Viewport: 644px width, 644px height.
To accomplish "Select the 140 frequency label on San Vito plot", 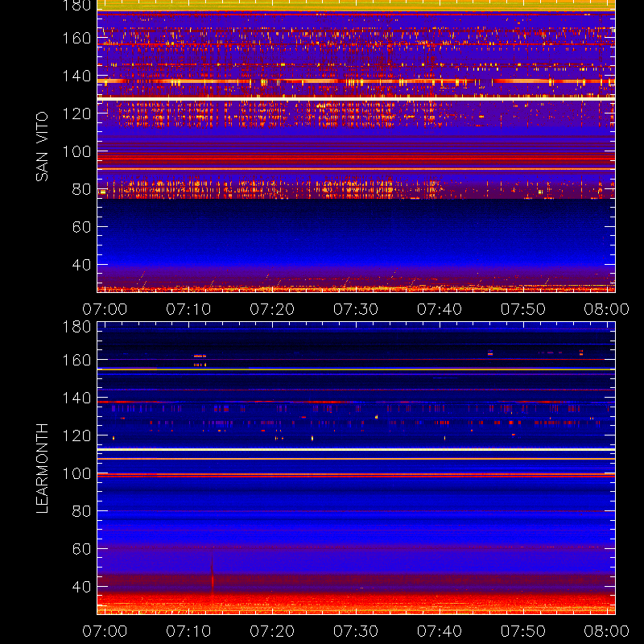I will tap(76, 76).
